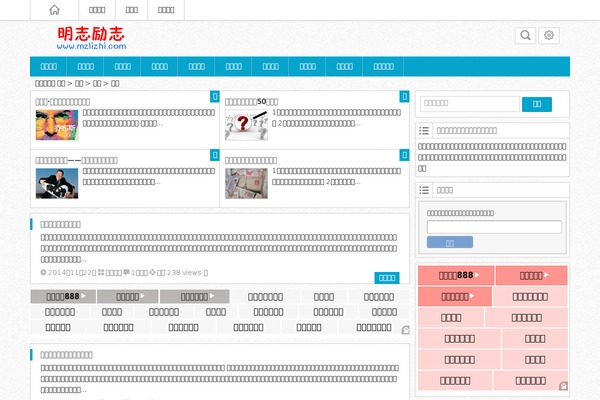Click blue corner badge on suited man card
The image size is (600, 400).
(x=215, y=155)
